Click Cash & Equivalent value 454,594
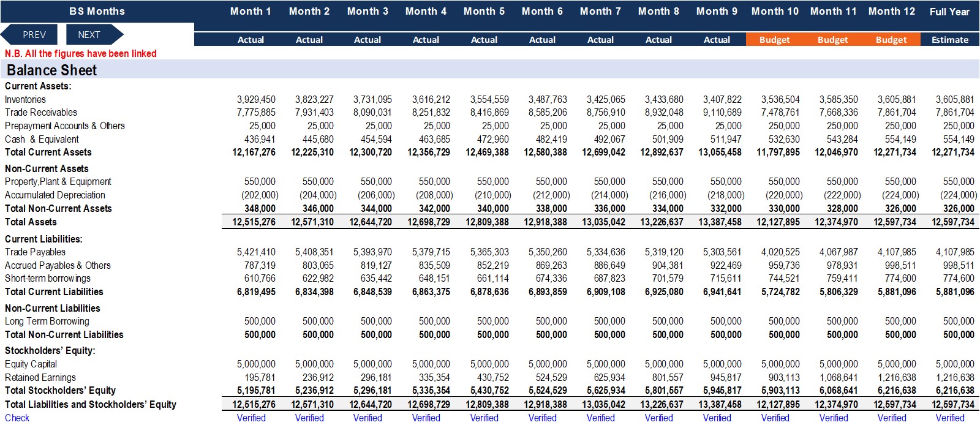 (x=376, y=139)
